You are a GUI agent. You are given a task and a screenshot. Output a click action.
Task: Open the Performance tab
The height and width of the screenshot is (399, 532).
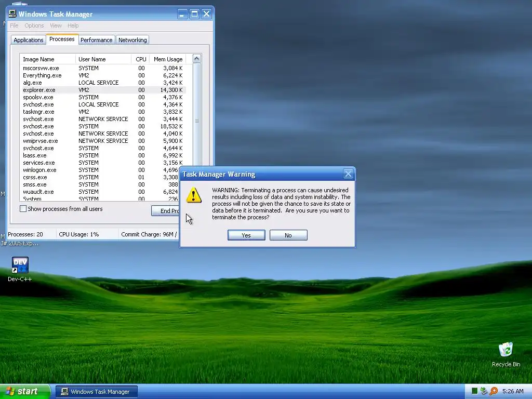(x=96, y=40)
